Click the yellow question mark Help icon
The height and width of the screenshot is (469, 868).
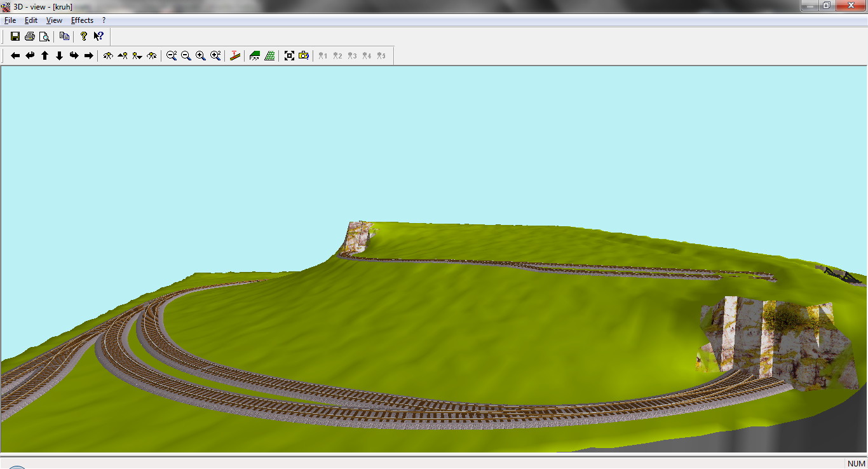click(x=83, y=36)
